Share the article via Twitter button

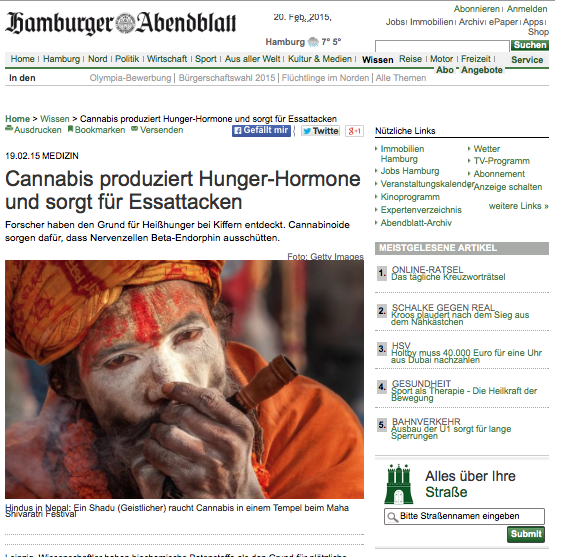(320, 131)
